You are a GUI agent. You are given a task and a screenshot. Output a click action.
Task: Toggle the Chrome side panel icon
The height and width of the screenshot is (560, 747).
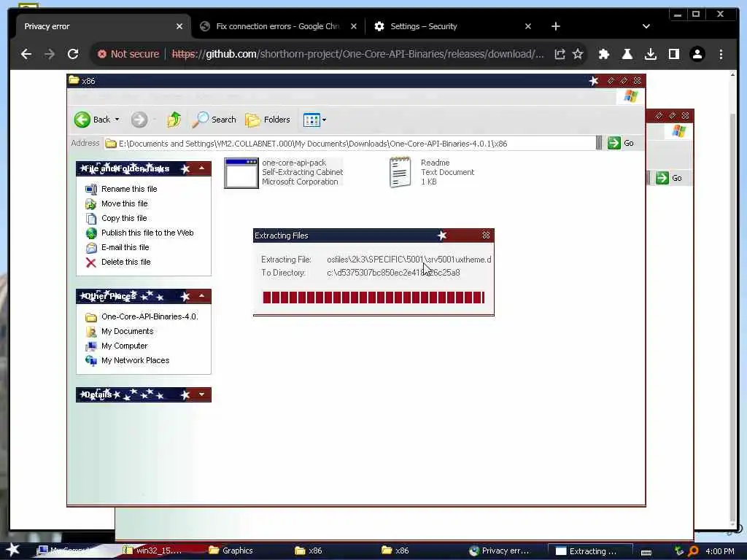click(673, 54)
